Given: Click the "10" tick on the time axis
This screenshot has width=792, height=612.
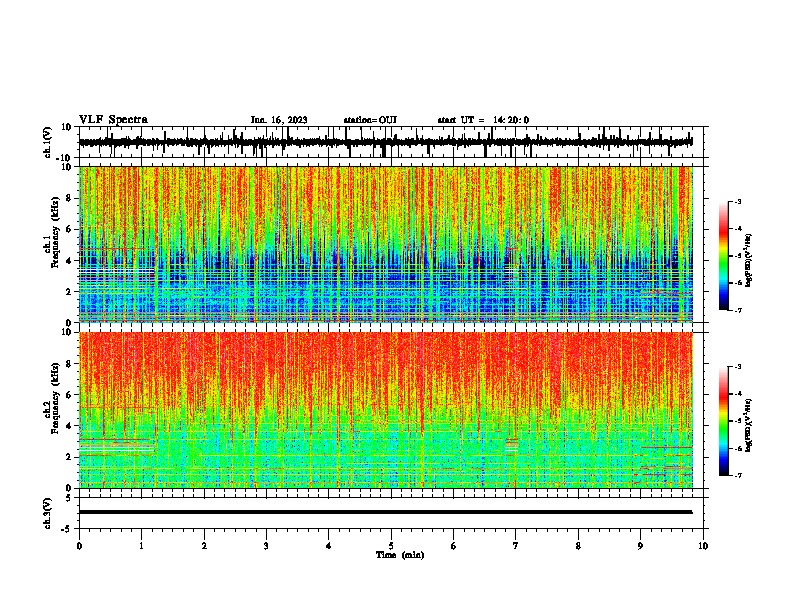Looking at the screenshot, I should 703,546.
